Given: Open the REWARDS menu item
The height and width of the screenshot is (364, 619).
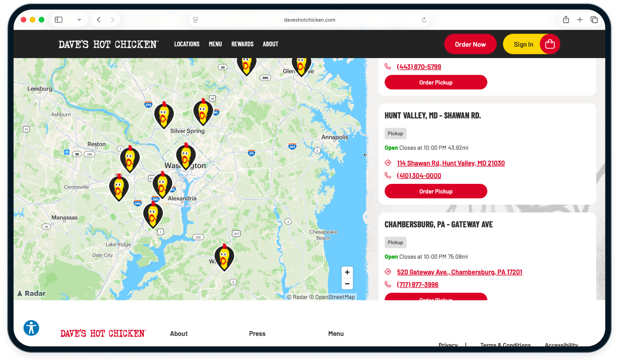Looking at the screenshot, I should (x=242, y=44).
